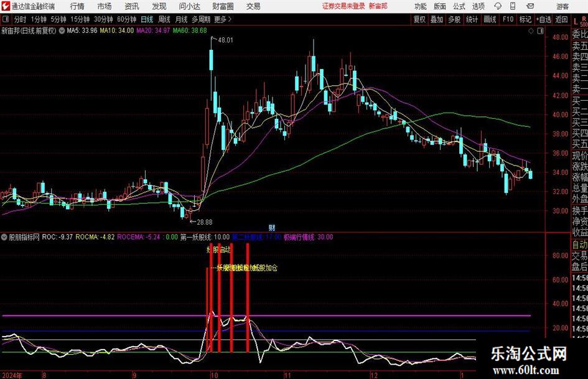588x379 pixels.
Task: Open the 财富圈 menu
Action: point(223,6)
